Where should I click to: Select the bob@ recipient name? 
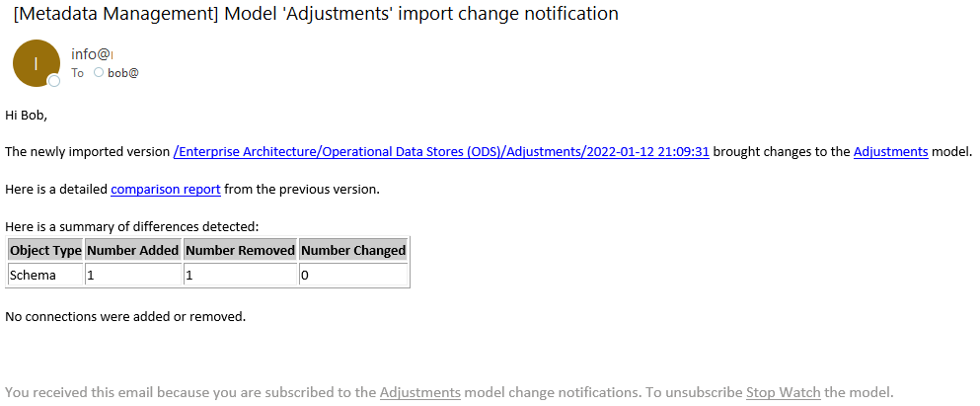(x=123, y=73)
